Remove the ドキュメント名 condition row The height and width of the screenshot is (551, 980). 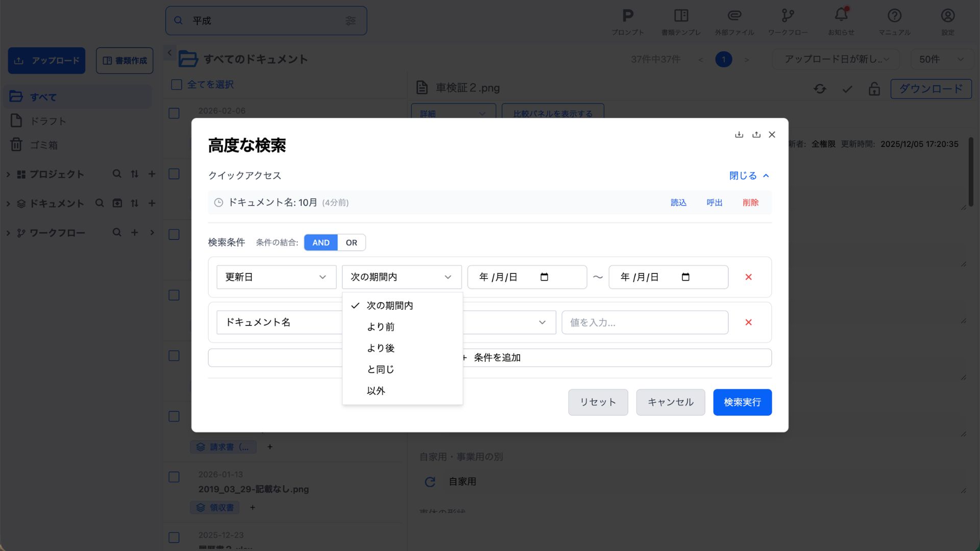click(x=748, y=322)
